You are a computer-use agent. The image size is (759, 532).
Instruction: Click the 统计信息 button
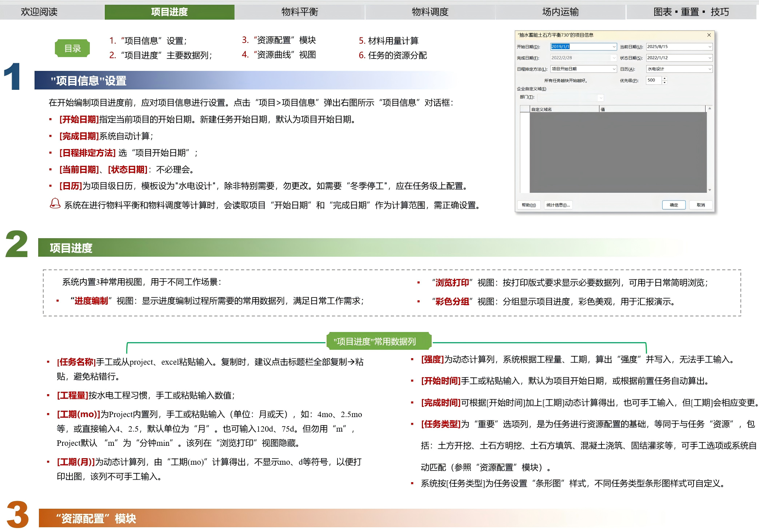click(558, 205)
